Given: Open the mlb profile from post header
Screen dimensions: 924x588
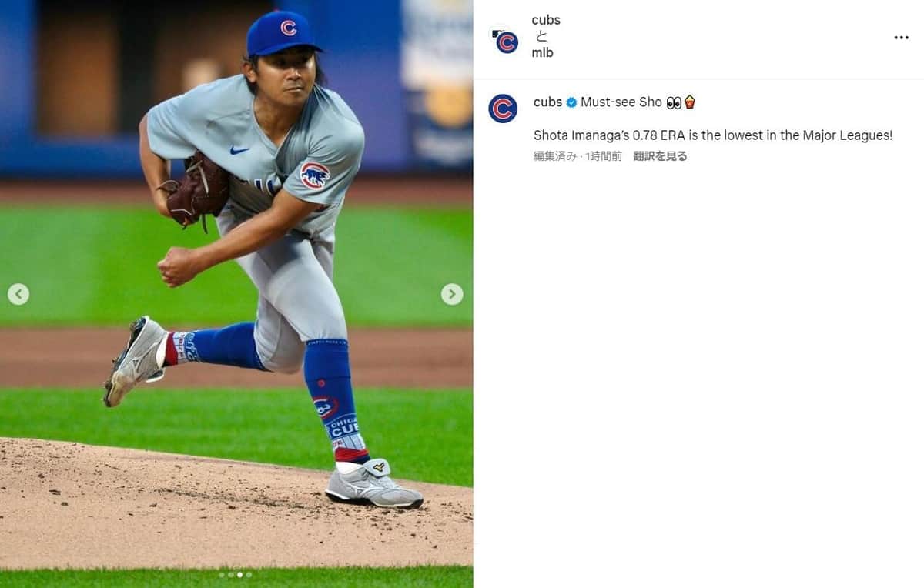Looking at the screenshot, I should pyautogui.click(x=542, y=53).
